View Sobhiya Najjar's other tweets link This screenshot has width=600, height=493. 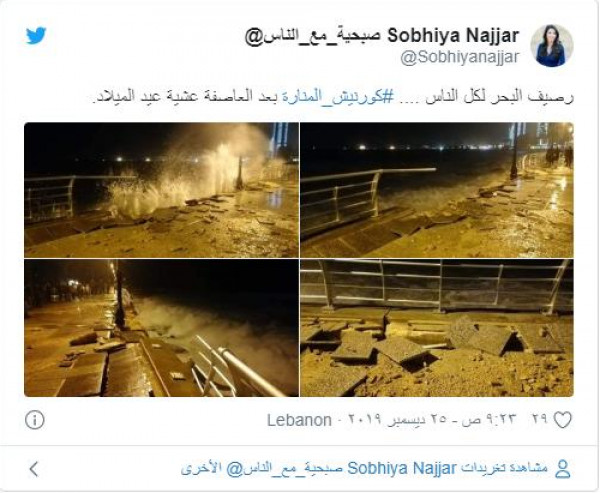coord(364,469)
